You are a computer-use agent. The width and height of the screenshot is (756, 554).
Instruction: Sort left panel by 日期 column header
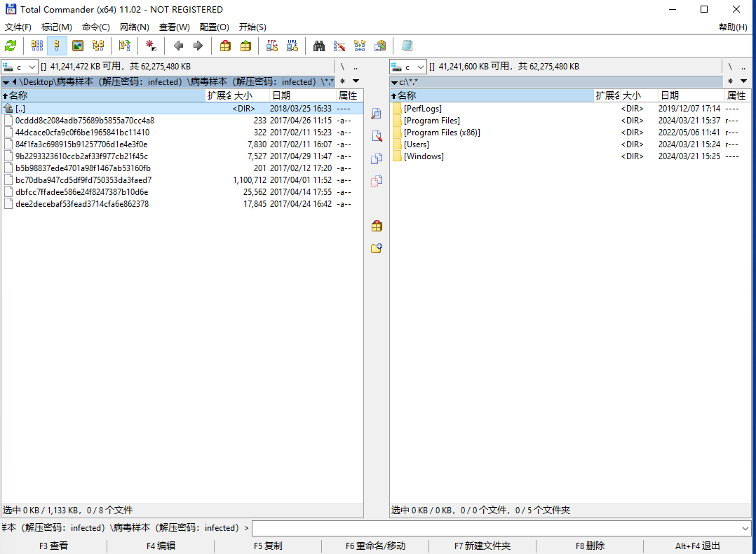303,95
